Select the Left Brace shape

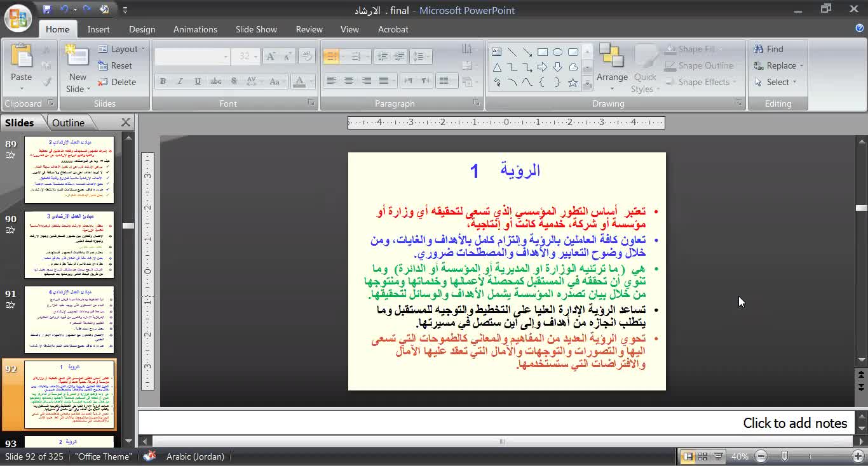tap(542, 83)
